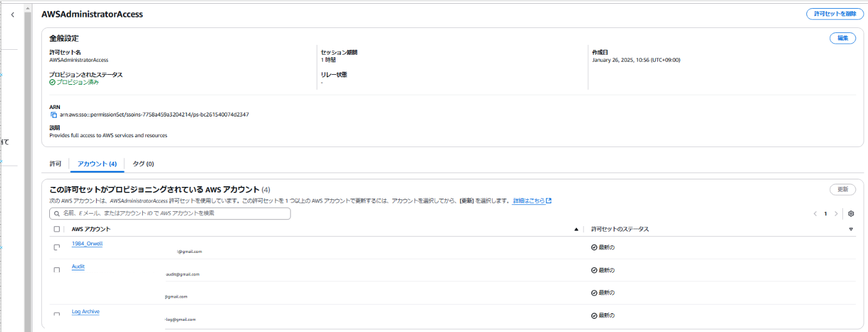Open the Log Archive account link

tap(85, 311)
